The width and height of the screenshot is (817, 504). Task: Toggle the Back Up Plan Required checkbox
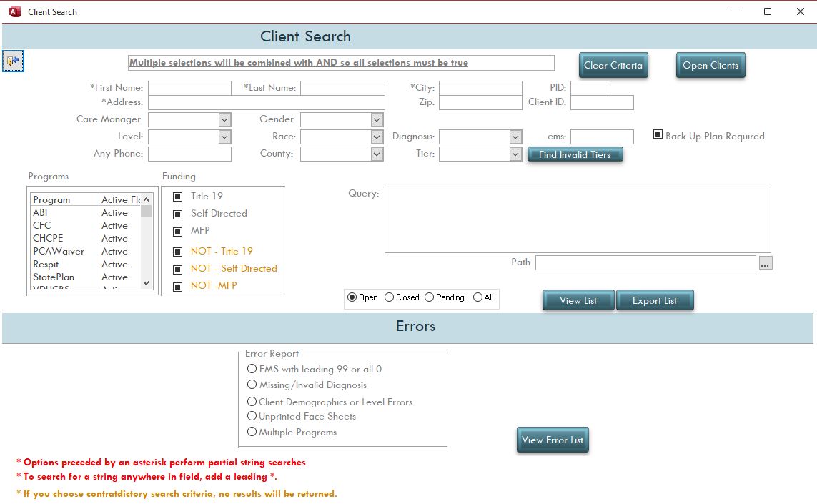click(658, 134)
